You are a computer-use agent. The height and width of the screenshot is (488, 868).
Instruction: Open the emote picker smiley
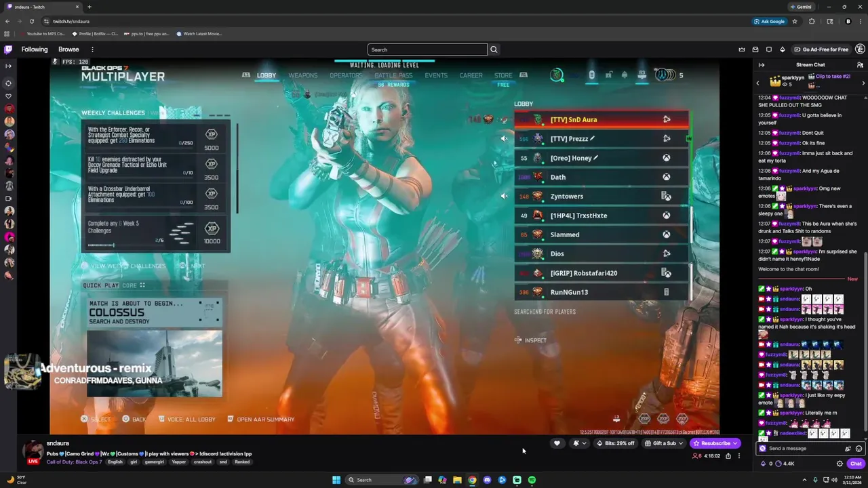pyautogui.click(x=859, y=449)
